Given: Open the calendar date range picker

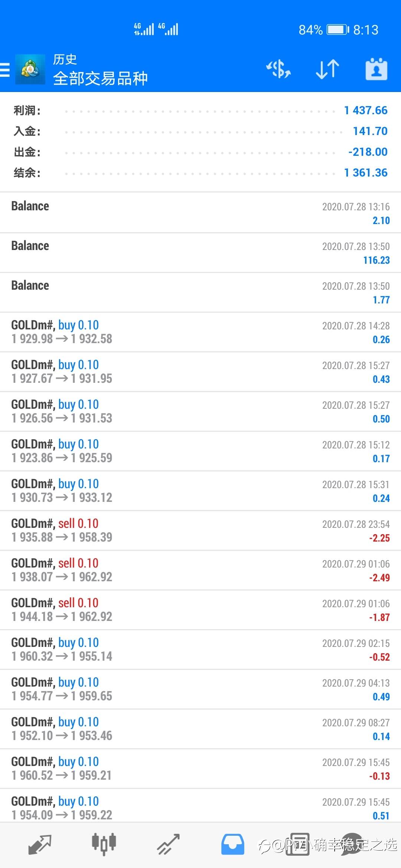Looking at the screenshot, I should (x=376, y=69).
